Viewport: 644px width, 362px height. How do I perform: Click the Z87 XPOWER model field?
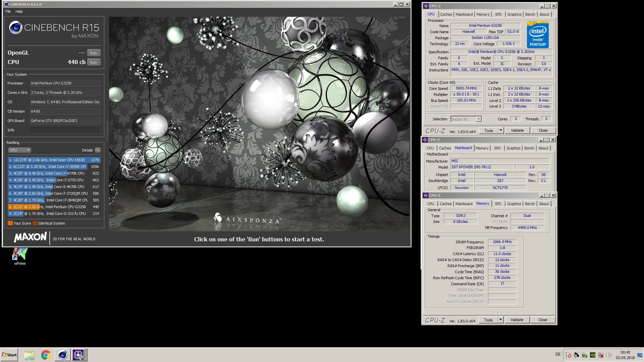(x=482, y=167)
